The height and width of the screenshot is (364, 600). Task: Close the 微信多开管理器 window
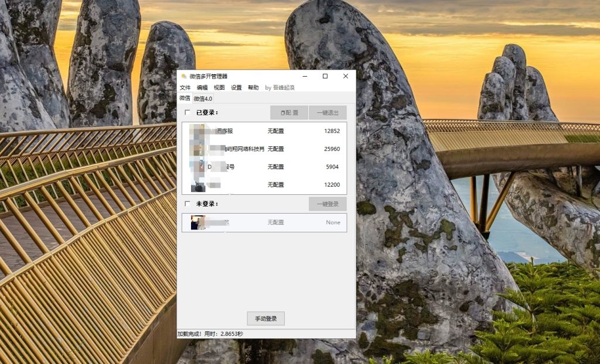[346, 77]
